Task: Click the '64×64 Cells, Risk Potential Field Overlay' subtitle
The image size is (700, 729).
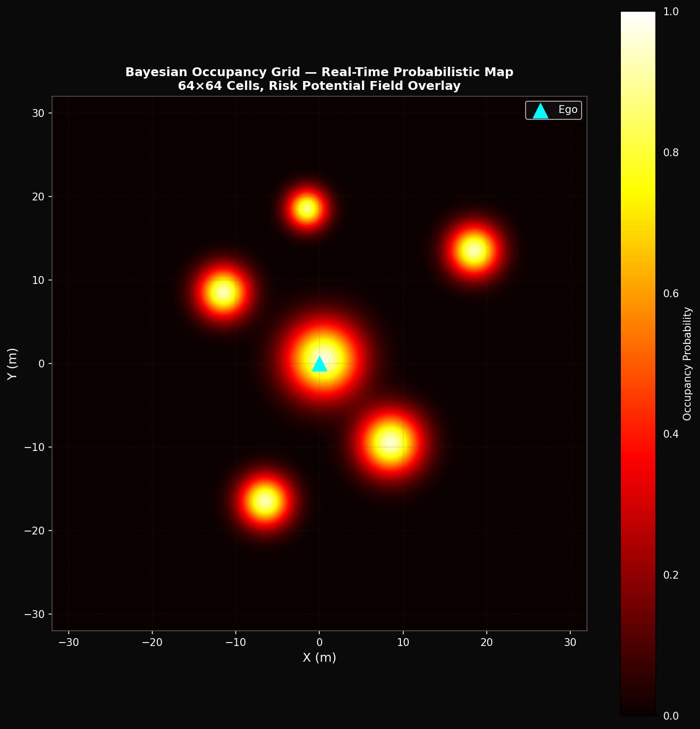Action: pos(319,86)
